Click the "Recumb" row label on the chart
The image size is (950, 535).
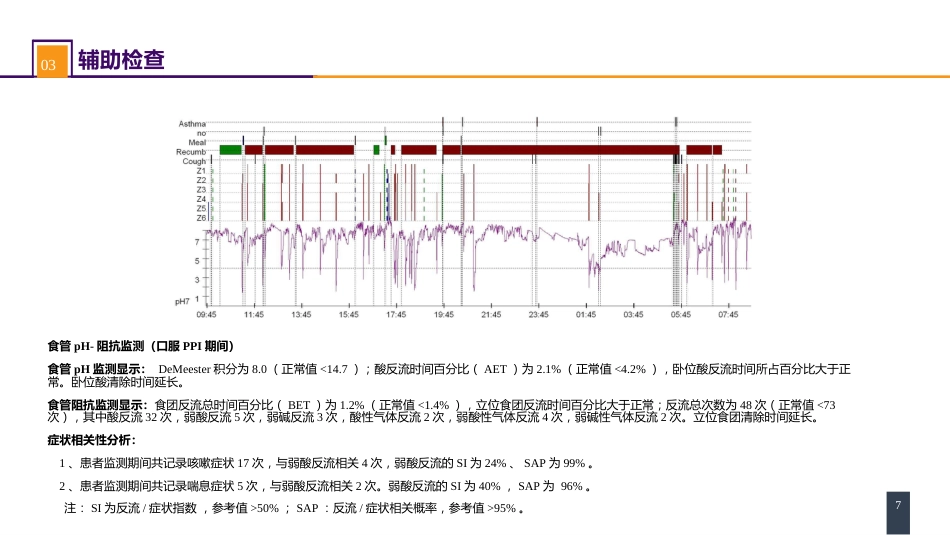[x=191, y=152]
